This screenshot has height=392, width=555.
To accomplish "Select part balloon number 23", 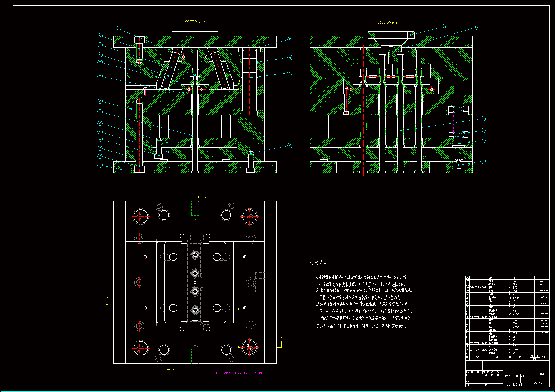I will pos(476,27).
